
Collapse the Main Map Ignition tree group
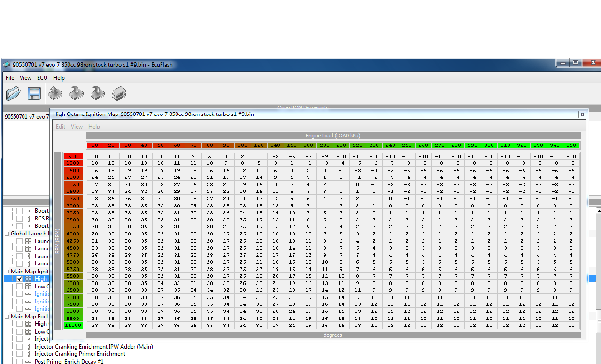7,271
